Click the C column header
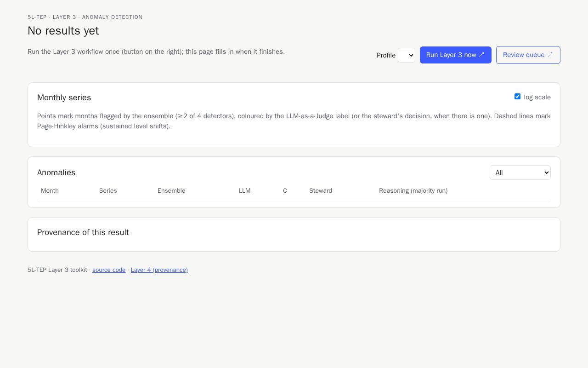Image resolution: width=588 pixels, height=368 pixels. (285, 190)
